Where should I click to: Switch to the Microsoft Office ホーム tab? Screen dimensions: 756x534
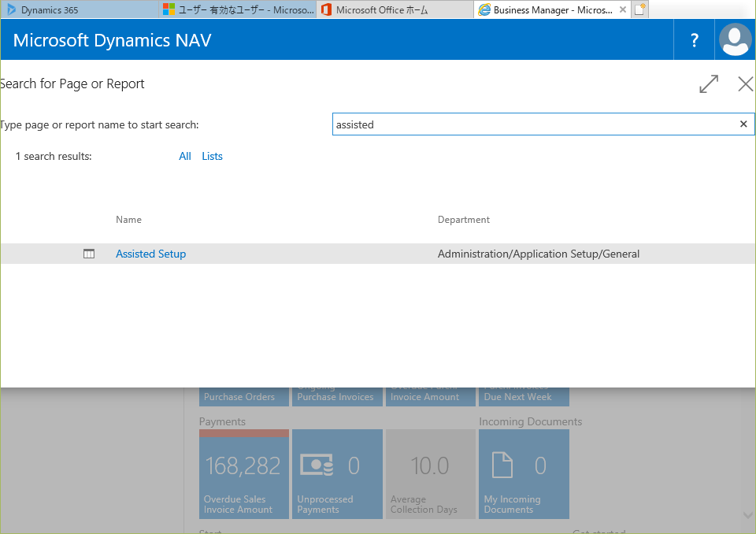click(x=395, y=9)
